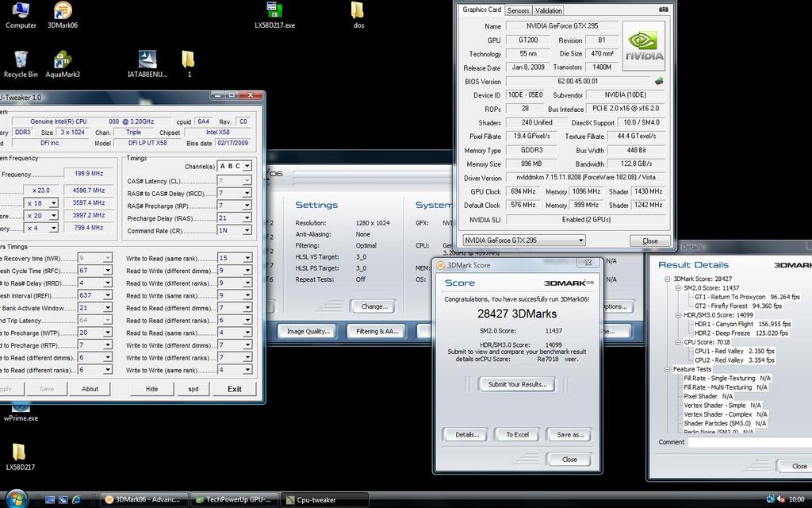Open the desktop folder named 1

tap(189, 64)
